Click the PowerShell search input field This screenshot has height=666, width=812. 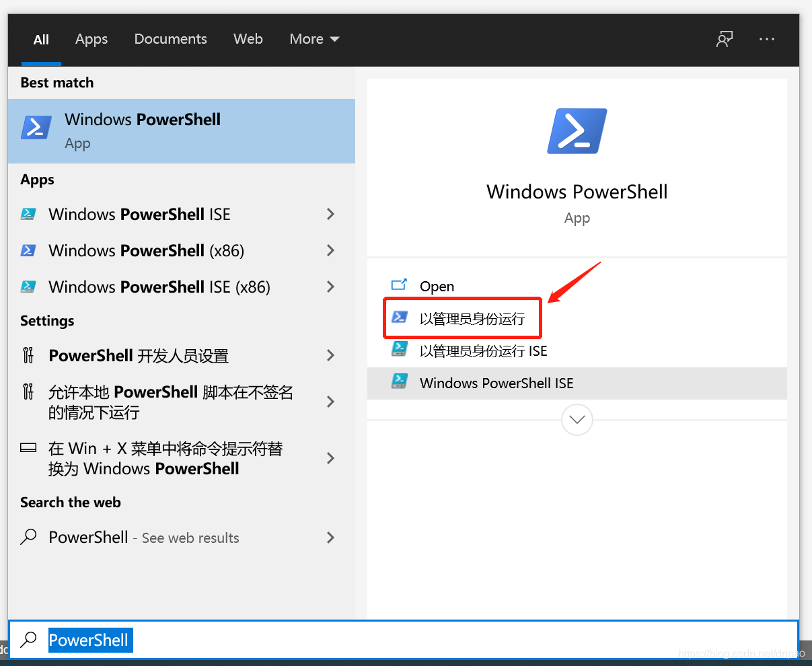pos(404,640)
